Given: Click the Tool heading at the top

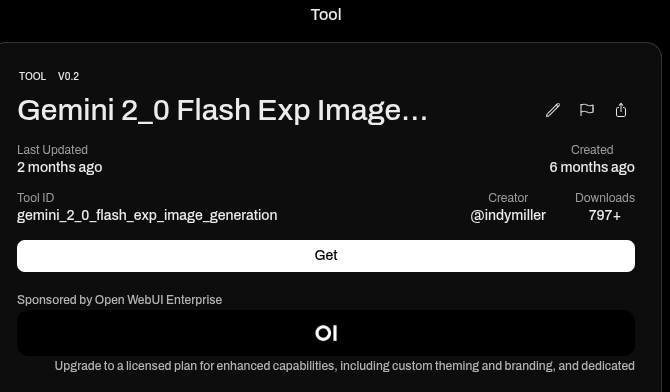Looking at the screenshot, I should pyautogui.click(x=326, y=15).
